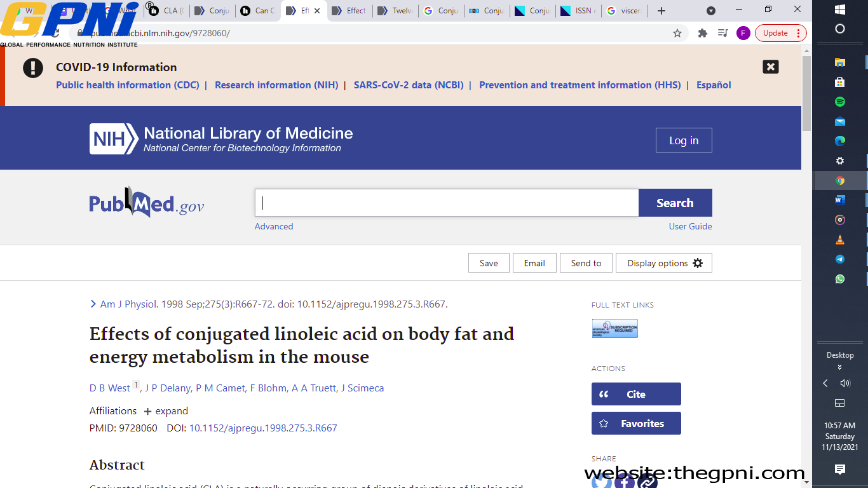Viewport: 868px width, 488px height.
Task: Switch banner language to Español
Action: coord(714,85)
